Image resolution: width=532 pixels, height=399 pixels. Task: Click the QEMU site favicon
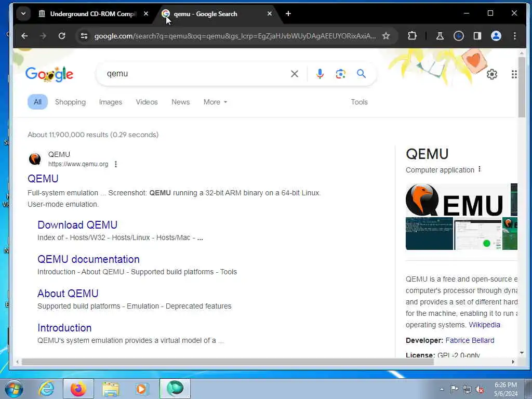coord(35,159)
